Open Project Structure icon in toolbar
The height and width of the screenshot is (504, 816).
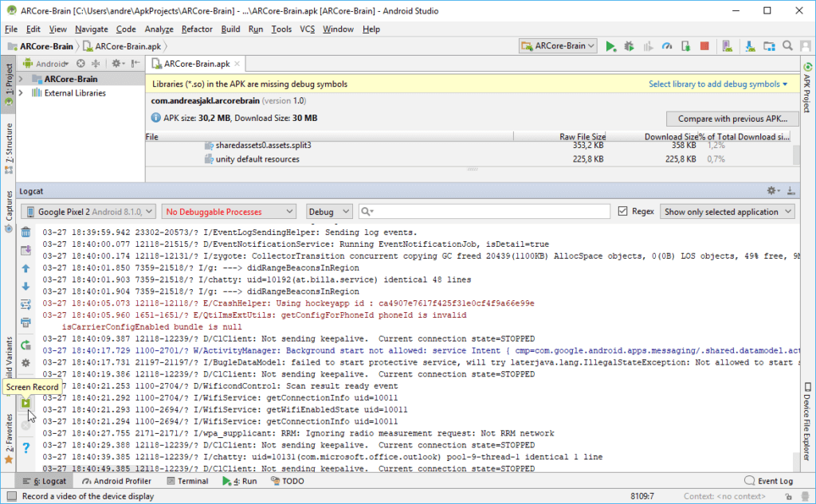[x=769, y=46]
